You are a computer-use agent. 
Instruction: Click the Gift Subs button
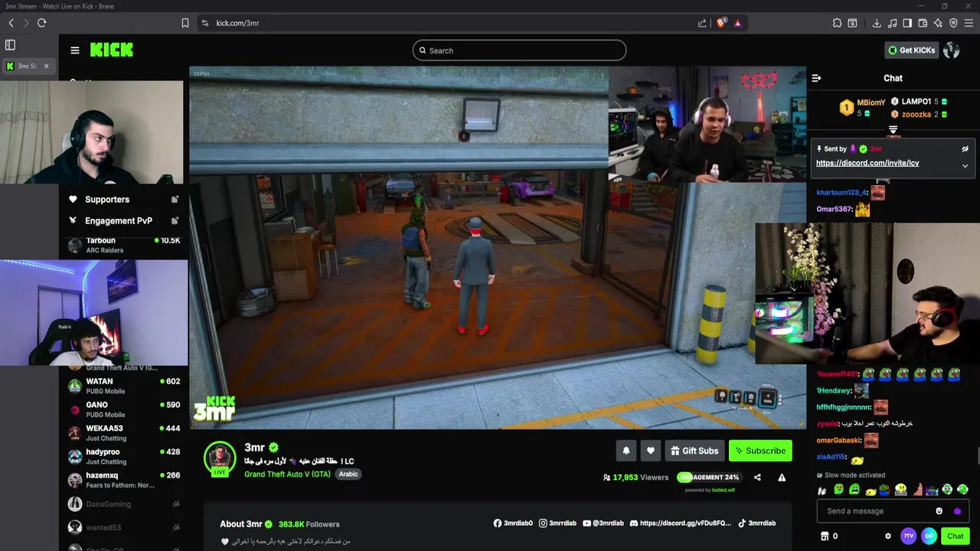tap(694, 451)
